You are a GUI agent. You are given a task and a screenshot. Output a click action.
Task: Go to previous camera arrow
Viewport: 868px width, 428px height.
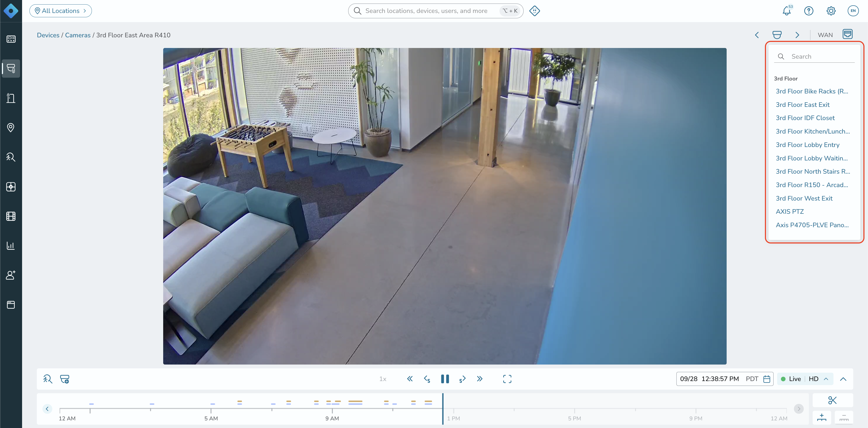pos(757,35)
